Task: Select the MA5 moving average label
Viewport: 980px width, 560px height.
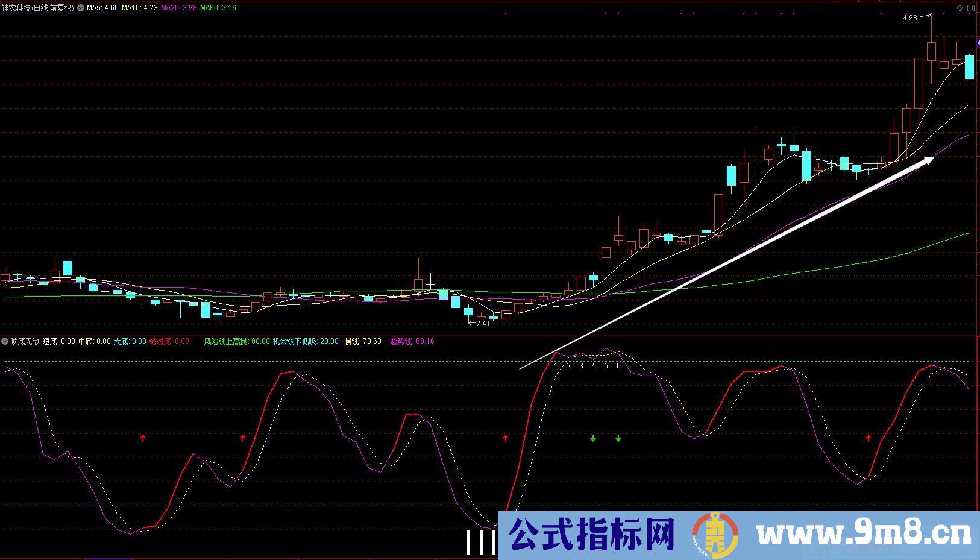Action: [102, 8]
